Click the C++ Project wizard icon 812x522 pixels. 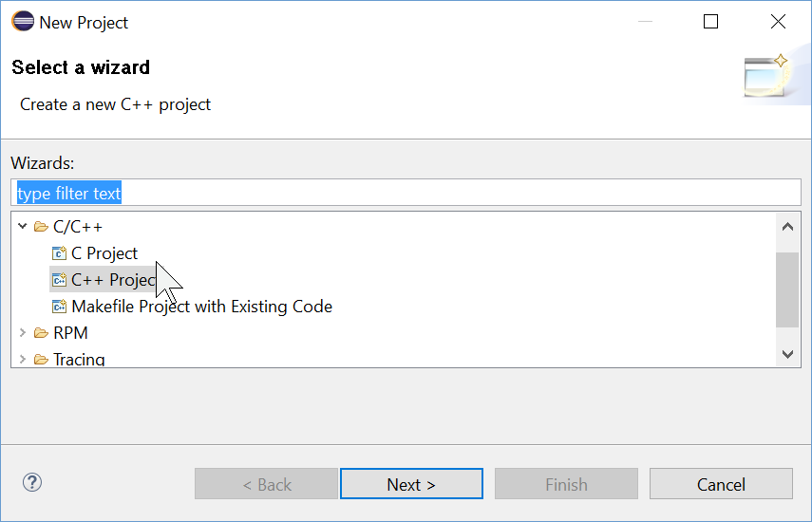tap(60, 280)
